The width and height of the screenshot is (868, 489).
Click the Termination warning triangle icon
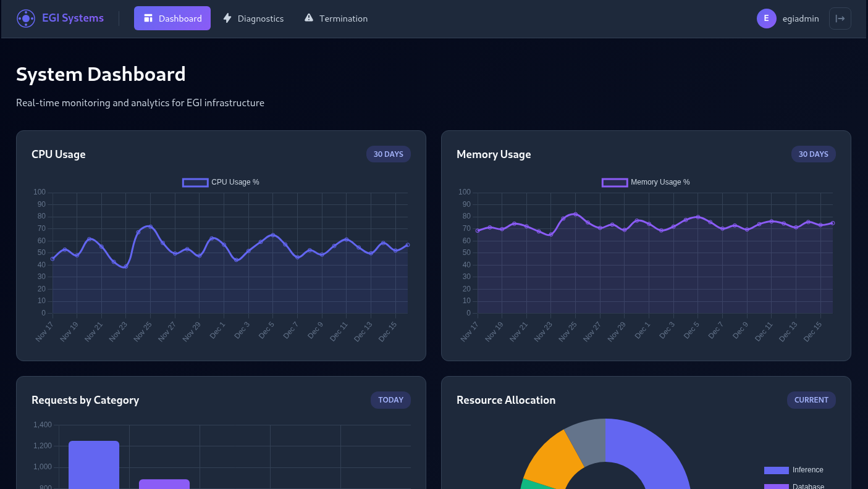pyautogui.click(x=309, y=19)
